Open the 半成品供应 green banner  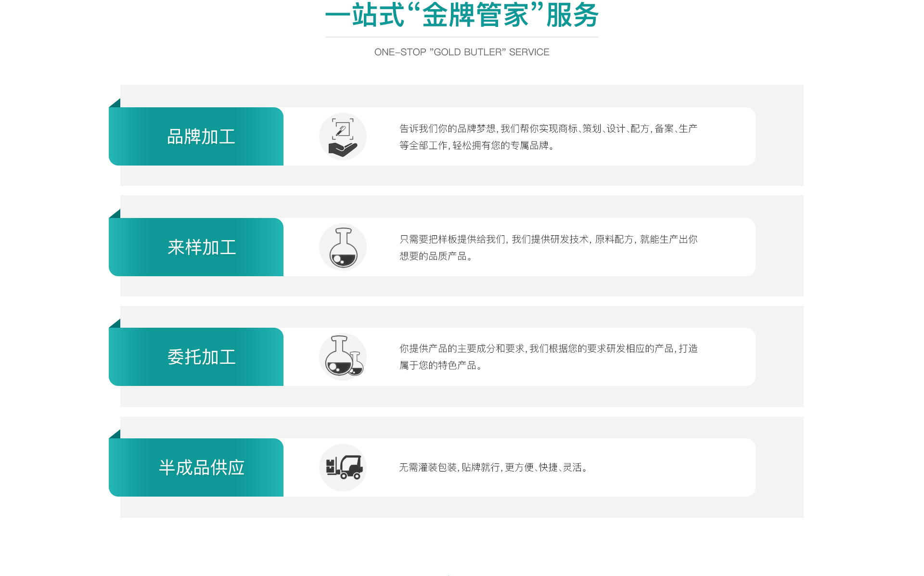coord(196,467)
